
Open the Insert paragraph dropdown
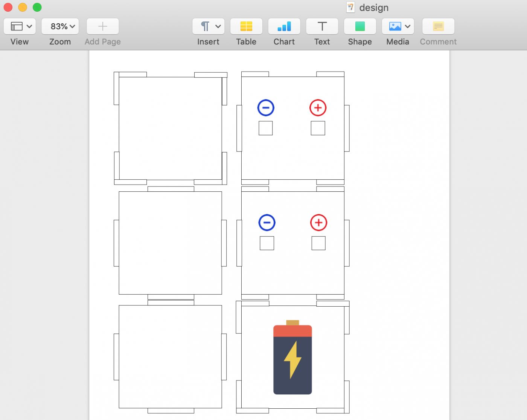point(209,26)
